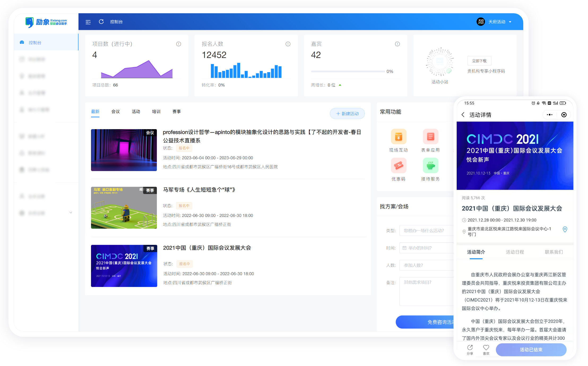Click the 嘉宾 progress bar
588x366 pixels.
tap(348, 71)
